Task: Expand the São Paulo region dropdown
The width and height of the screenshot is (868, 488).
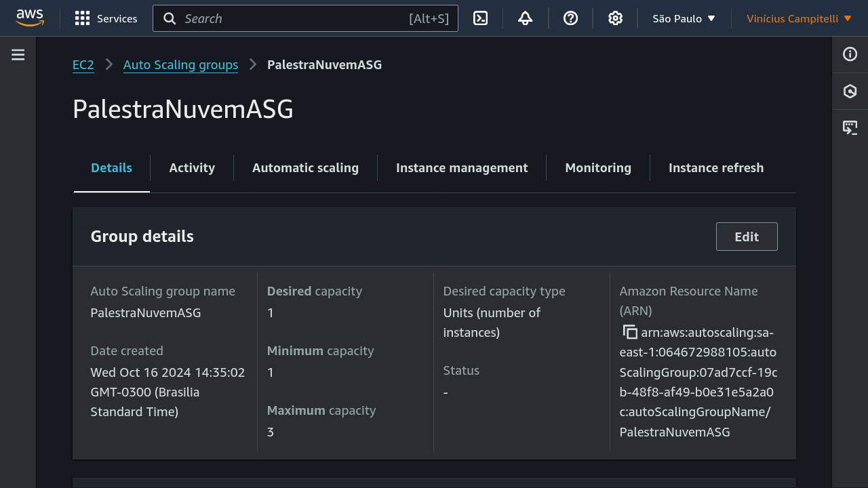Action: 684,18
